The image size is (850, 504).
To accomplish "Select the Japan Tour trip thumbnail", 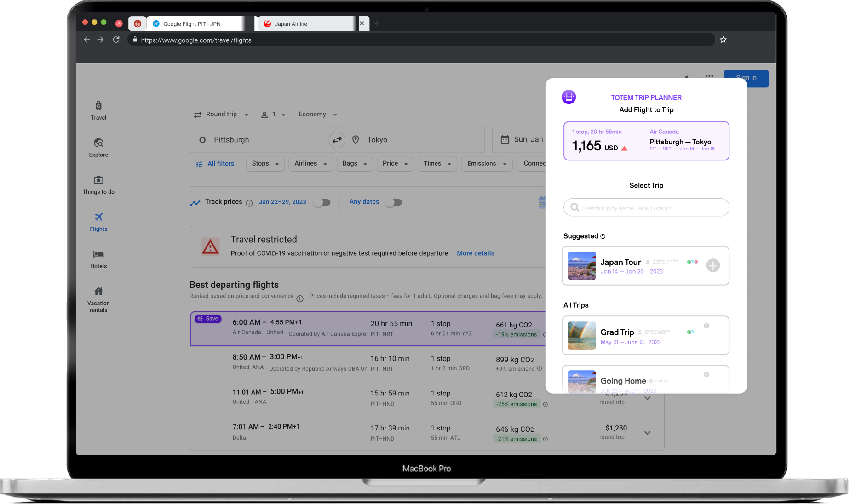I will click(x=582, y=266).
